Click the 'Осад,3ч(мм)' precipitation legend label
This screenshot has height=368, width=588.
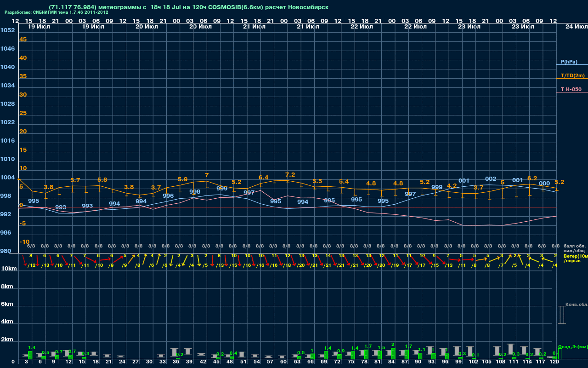[x=573, y=346]
